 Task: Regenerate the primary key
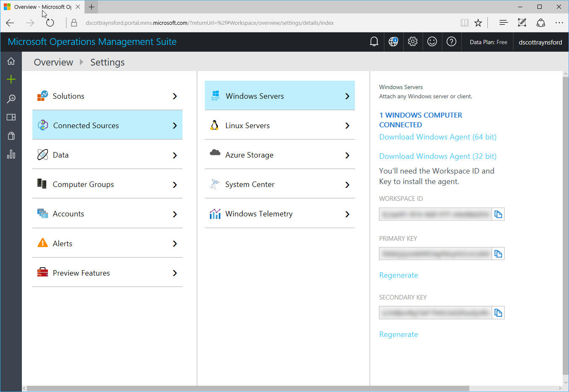click(399, 275)
